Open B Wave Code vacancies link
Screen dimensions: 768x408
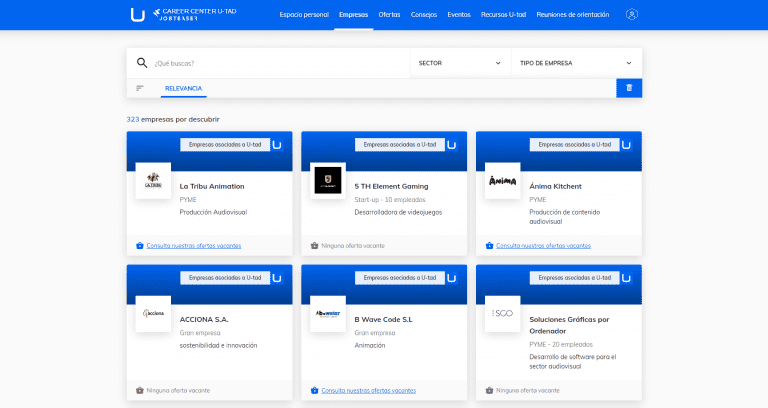pos(369,390)
